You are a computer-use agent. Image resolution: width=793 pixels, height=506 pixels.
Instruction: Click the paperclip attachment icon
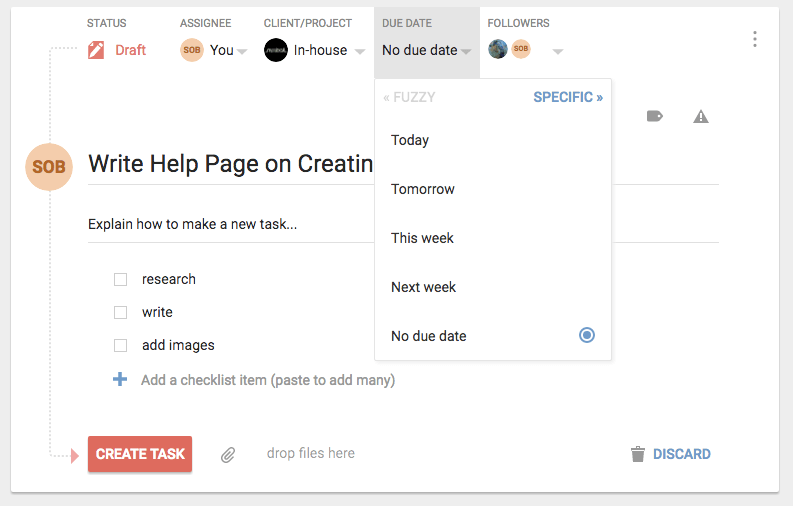pos(228,454)
